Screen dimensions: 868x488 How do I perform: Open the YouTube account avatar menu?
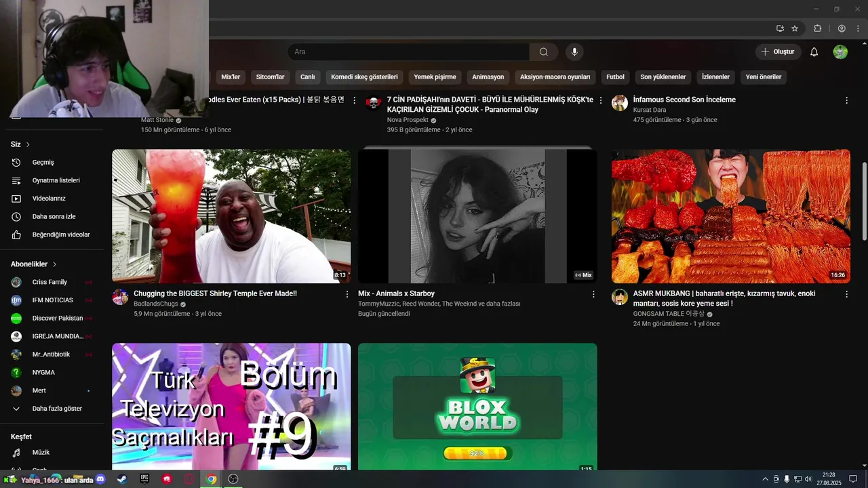tap(840, 52)
